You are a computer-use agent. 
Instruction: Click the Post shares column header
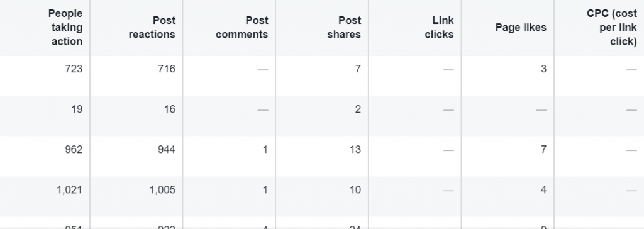click(344, 28)
